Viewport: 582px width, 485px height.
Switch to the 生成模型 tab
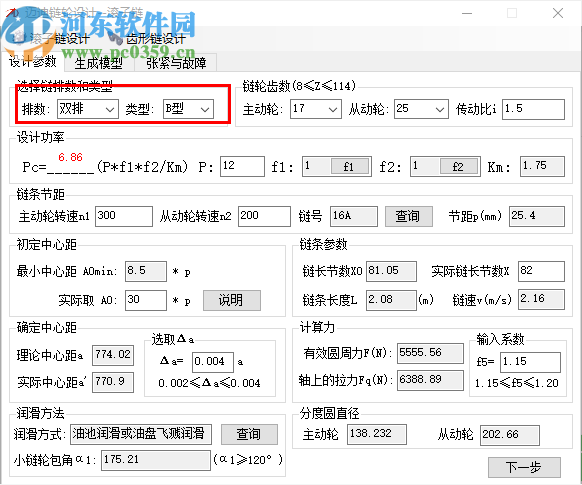[98, 63]
